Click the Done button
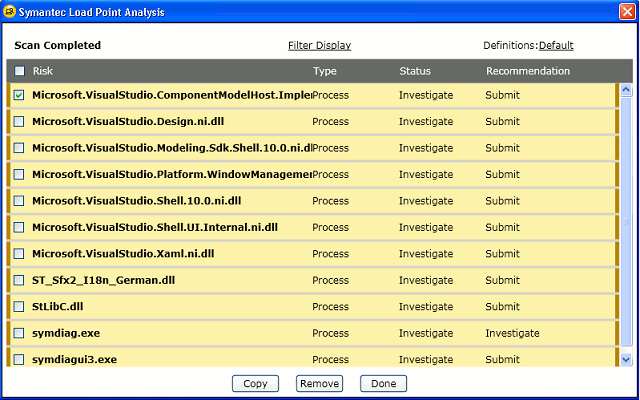Screen dimensions: 640x400 [384, 384]
